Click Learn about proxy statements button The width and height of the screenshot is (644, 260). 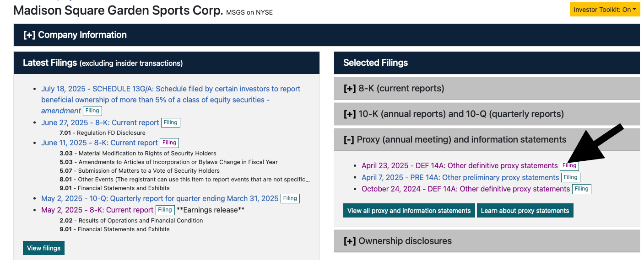[525, 211]
